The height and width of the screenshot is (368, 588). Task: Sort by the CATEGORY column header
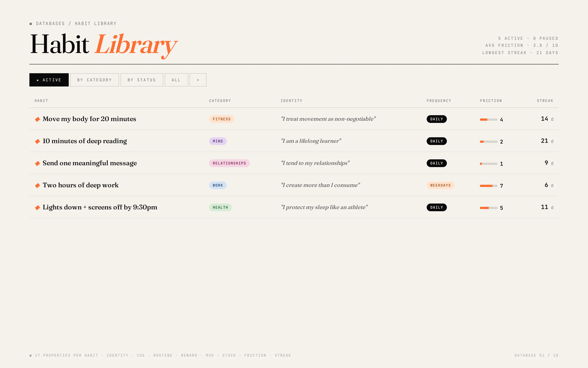click(220, 101)
